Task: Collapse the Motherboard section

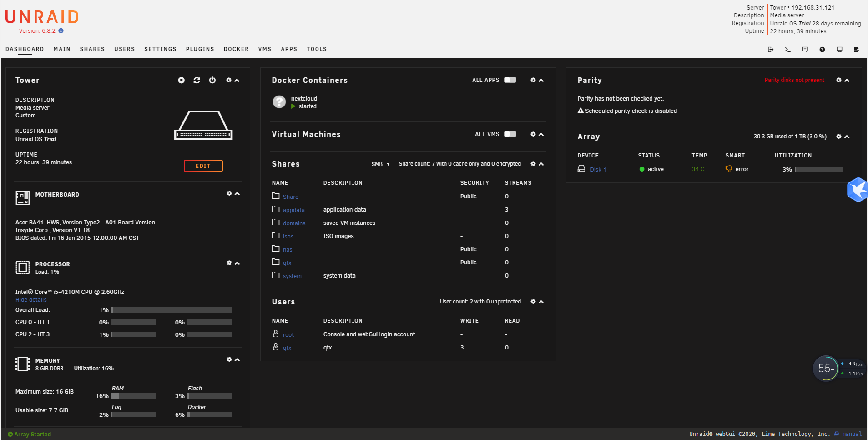Action: click(237, 193)
